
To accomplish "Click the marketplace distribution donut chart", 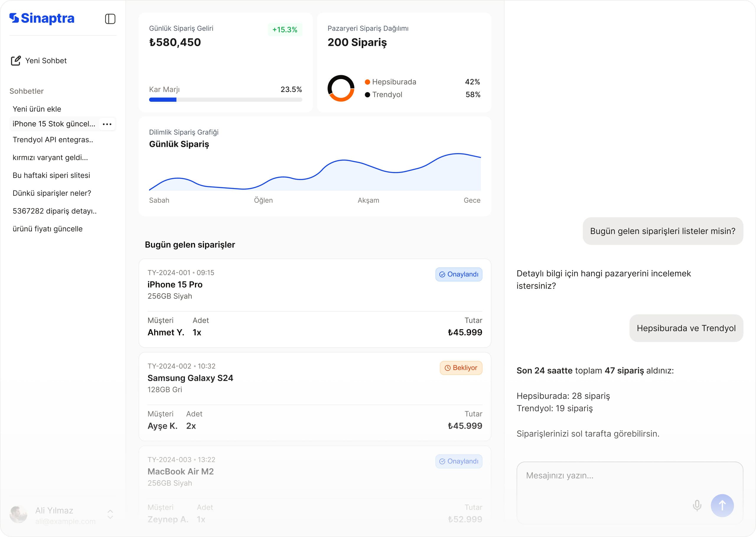I will pos(341,88).
